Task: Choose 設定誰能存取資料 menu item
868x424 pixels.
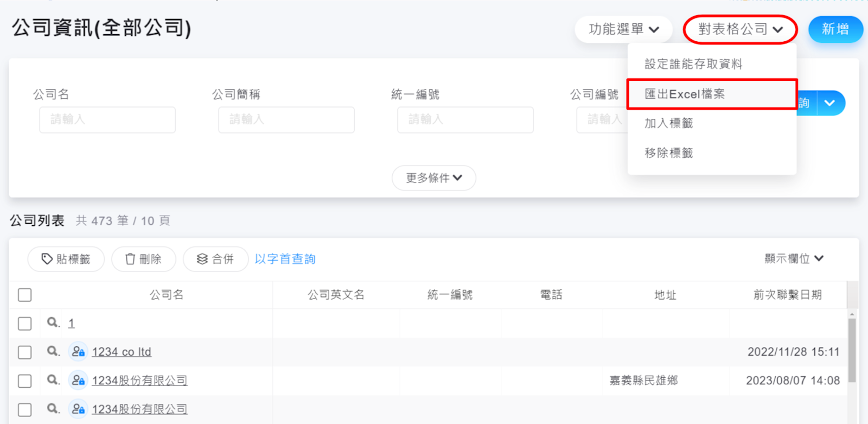Action: click(x=693, y=64)
